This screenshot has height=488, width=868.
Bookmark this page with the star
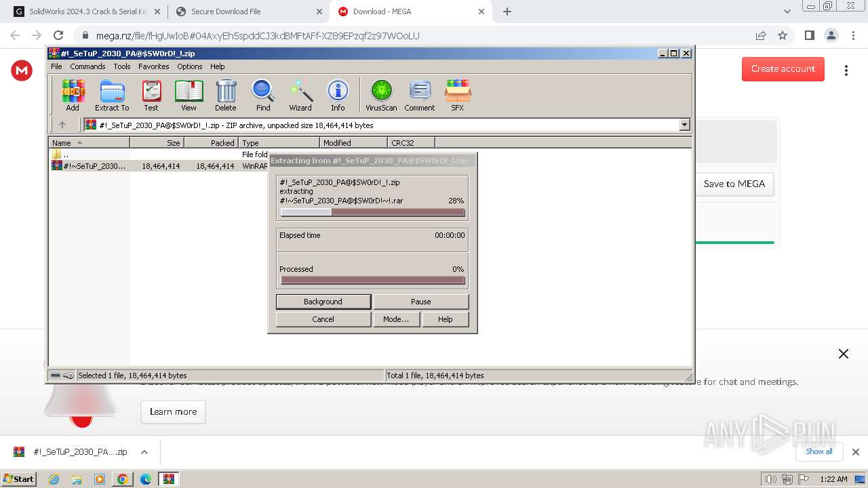coord(783,35)
